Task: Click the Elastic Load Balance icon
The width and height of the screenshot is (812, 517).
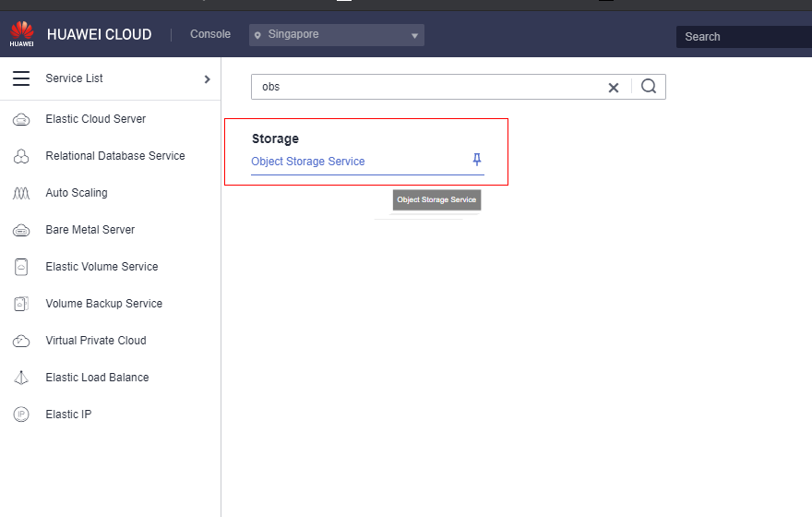Action: coord(21,378)
